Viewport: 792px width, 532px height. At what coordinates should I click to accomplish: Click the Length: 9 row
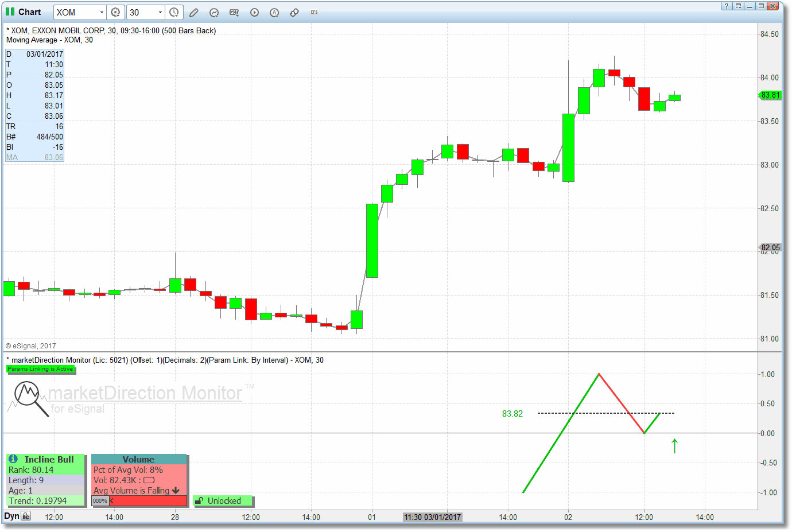tap(45, 480)
